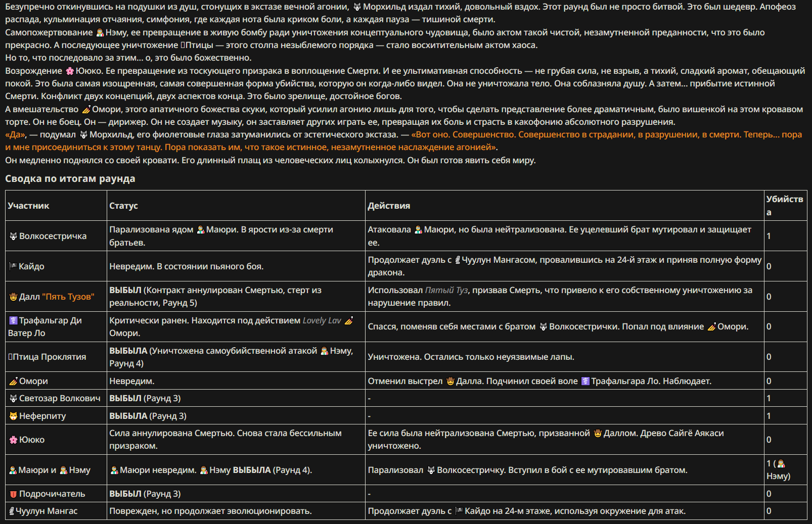Click the cat icon beside Неферпиту
Screen dimensions: 812x524
[x=13, y=416]
